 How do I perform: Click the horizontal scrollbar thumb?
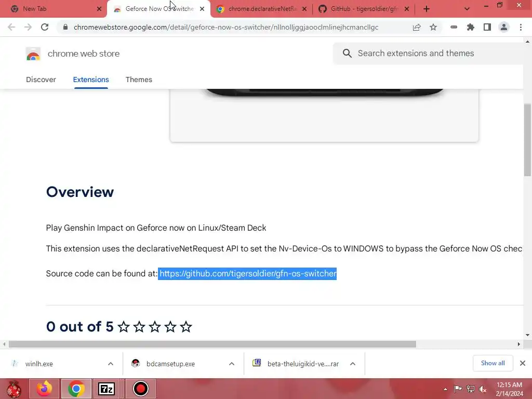point(212,344)
